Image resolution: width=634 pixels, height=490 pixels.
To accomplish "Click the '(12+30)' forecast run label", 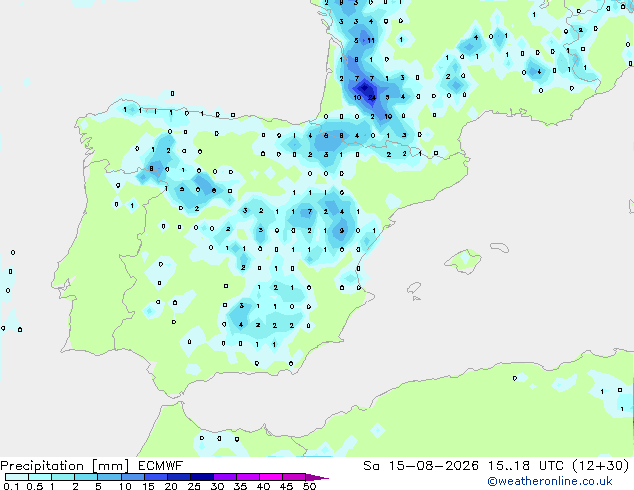I will point(601,466).
